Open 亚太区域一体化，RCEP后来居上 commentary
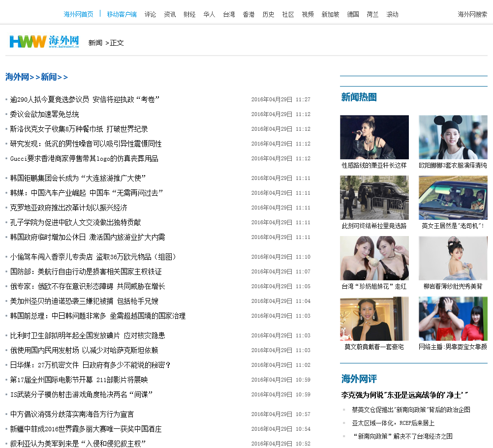Viewport: 493px width, 448px height. tap(393, 423)
